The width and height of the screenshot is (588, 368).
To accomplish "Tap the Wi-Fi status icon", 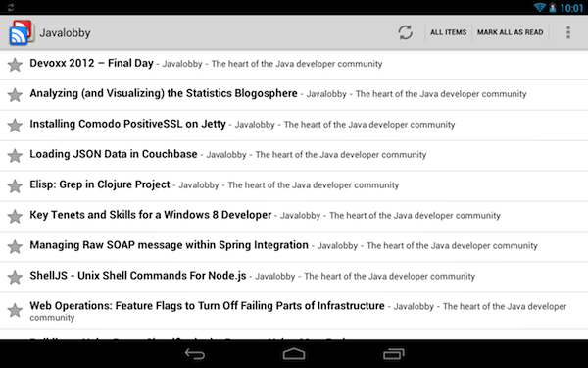I will click(x=539, y=7).
